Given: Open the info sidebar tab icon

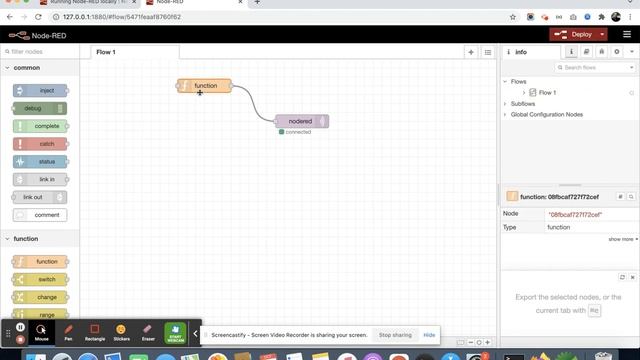Looking at the screenshot, I should [x=571, y=52].
